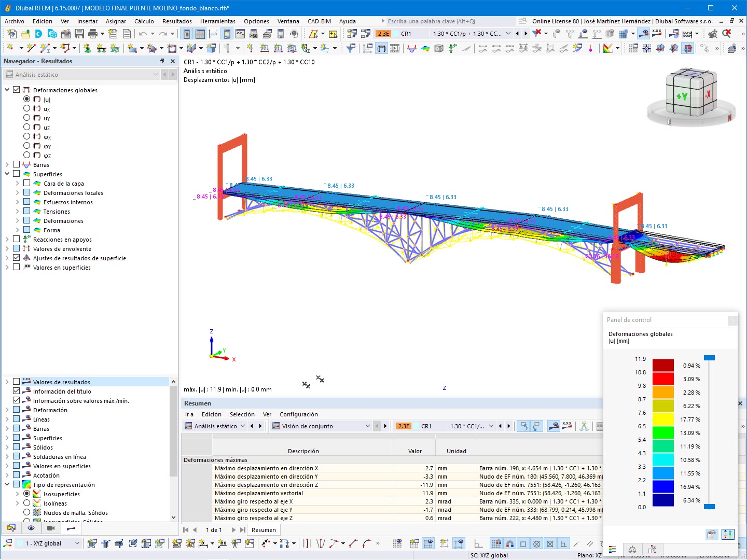Check the Valores de resultados checkbox
The width and height of the screenshot is (747, 560).
click(x=17, y=382)
